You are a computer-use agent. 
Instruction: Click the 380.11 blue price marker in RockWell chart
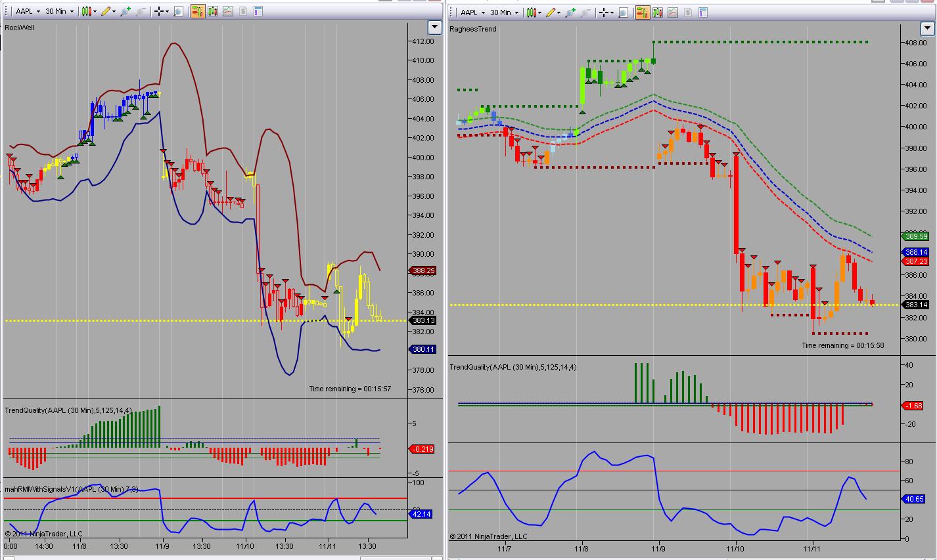pyautogui.click(x=423, y=349)
